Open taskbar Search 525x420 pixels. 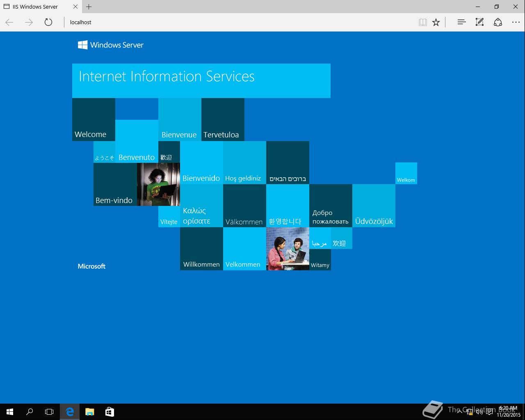coord(30,412)
